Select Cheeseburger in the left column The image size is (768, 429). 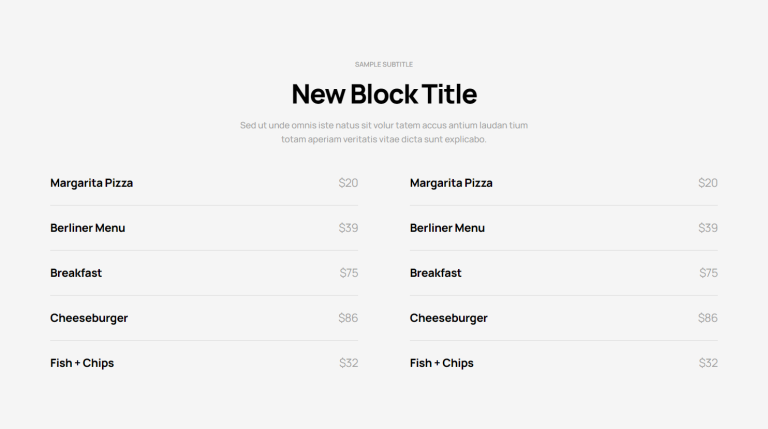(89, 318)
